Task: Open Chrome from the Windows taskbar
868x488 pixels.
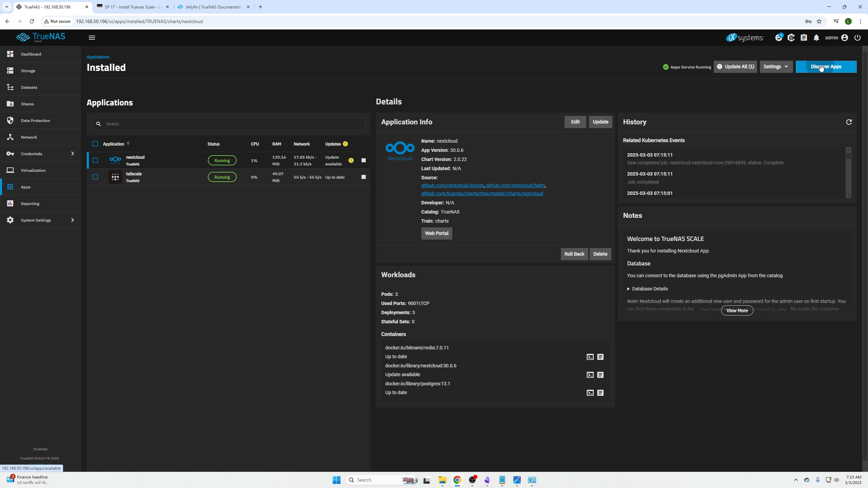Action: (457, 480)
